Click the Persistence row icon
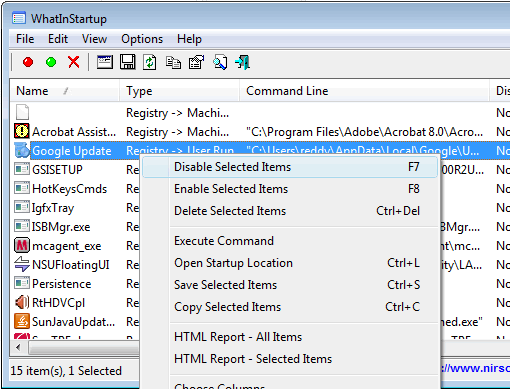 [x=22, y=283]
